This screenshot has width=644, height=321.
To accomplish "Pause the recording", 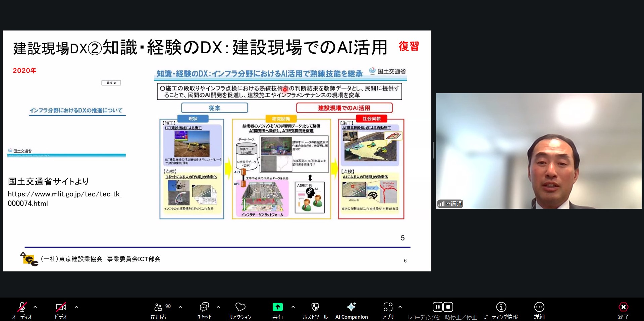I will pyautogui.click(x=437, y=307).
